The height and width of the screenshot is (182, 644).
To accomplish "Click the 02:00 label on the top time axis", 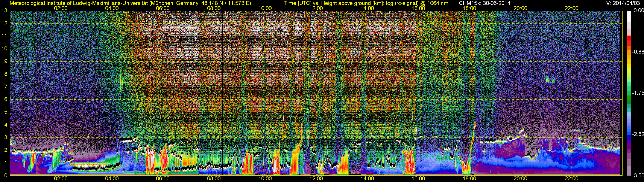I will click(61, 8).
